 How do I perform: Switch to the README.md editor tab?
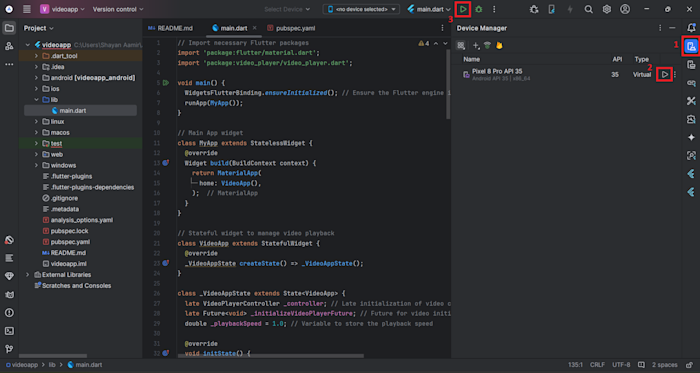[171, 28]
